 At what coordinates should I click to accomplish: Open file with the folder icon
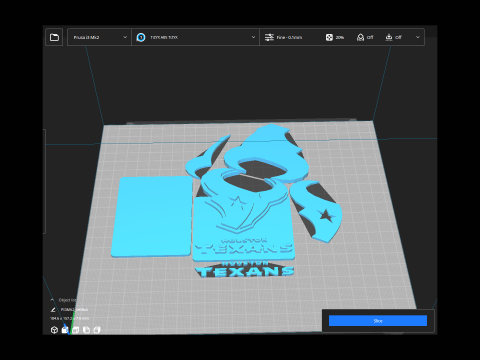coord(54,37)
